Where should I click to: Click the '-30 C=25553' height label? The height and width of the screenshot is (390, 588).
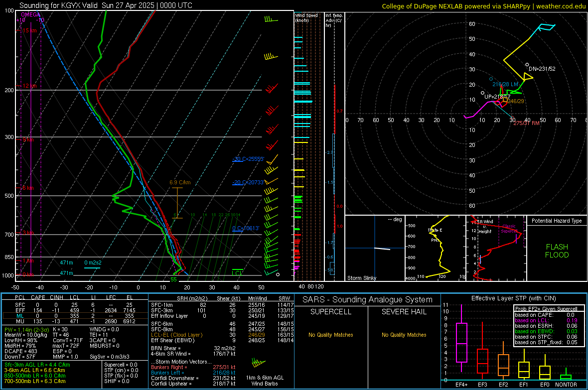pos(248,159)
